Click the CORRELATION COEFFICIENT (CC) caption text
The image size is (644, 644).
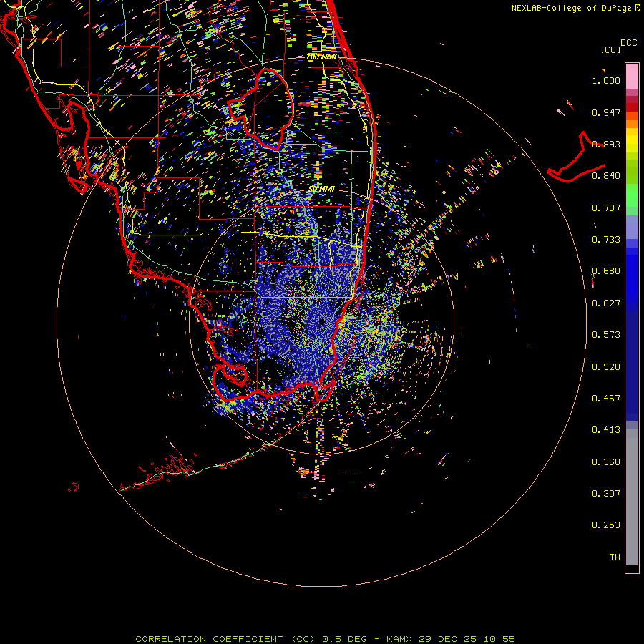tap(227, 639)
